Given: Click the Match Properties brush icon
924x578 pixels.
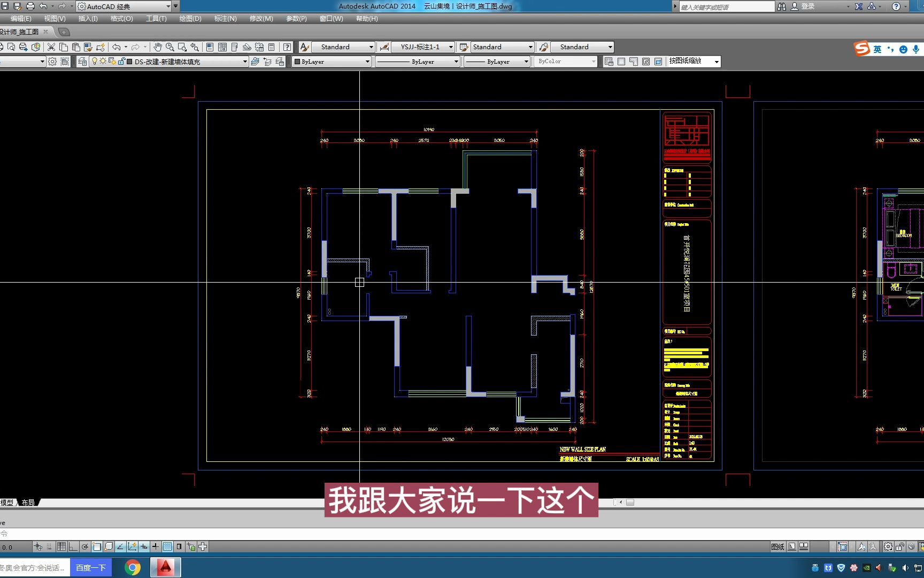Looking at the screenshot, I should [87, 47].
